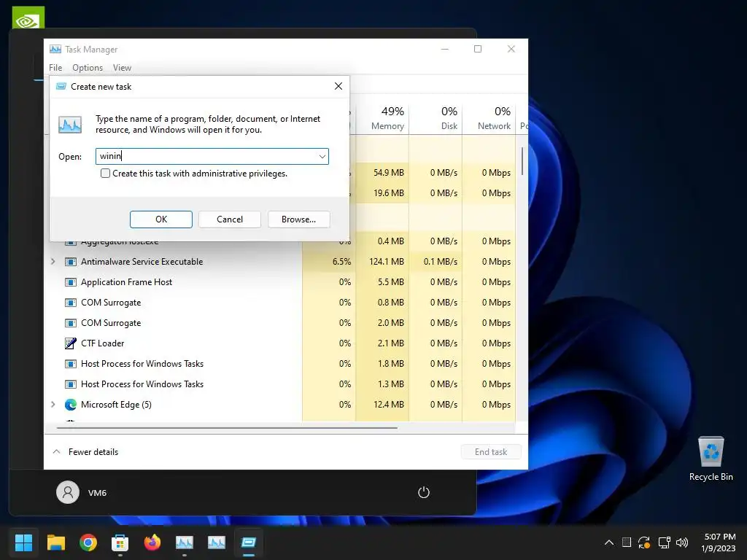Viewport: 747px width, 560px height.
Task: Select the Create new task taskbar icon
Action: coord(249,542)
